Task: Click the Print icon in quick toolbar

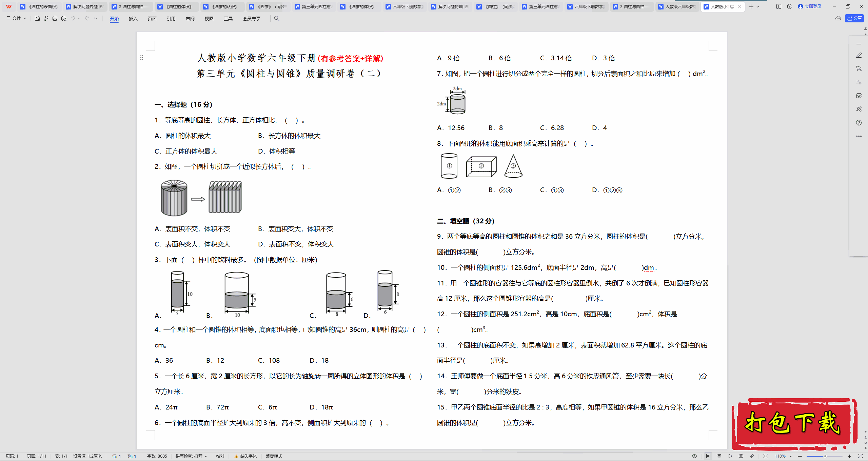Action: 55,19
